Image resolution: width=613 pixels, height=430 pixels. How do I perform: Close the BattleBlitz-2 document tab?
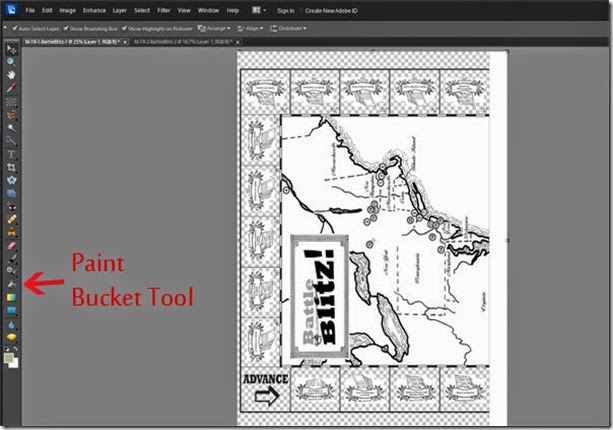[x=238, y=42]
